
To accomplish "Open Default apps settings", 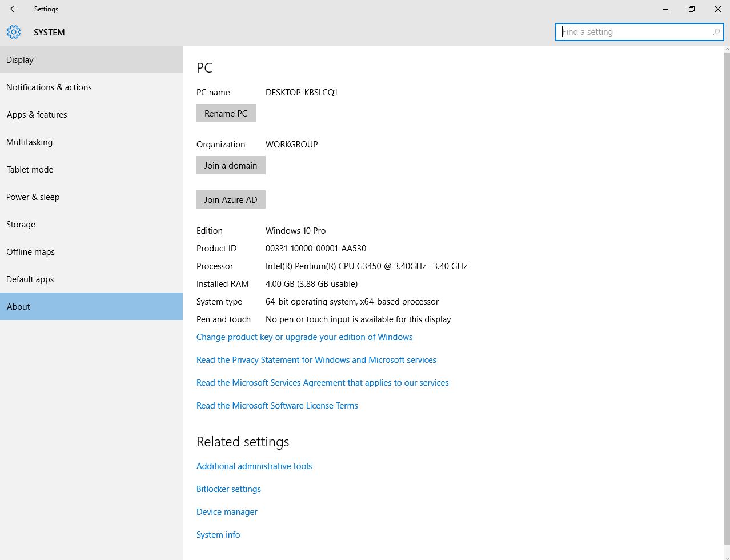I will pos(91,279).
